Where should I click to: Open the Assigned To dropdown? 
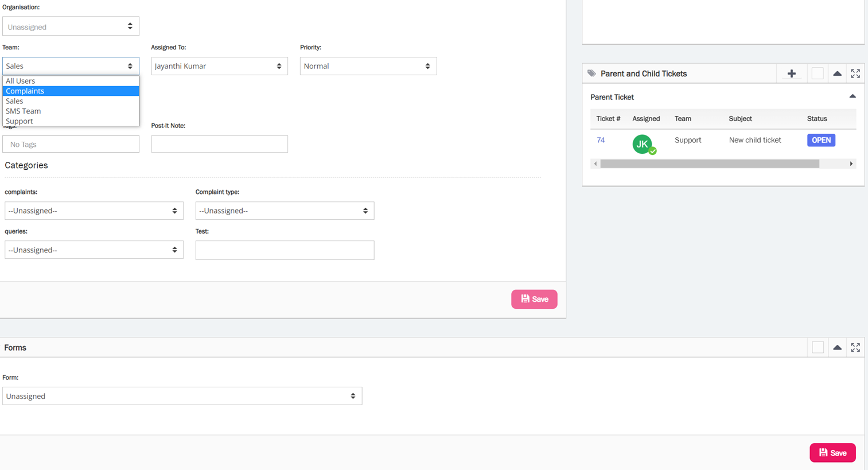click(219, 66)
